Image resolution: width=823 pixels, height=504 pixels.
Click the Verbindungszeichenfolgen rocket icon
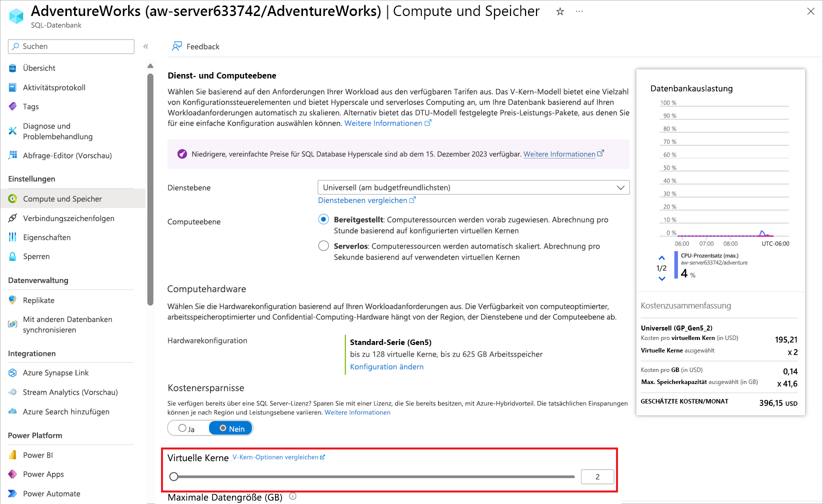(12, 218)
